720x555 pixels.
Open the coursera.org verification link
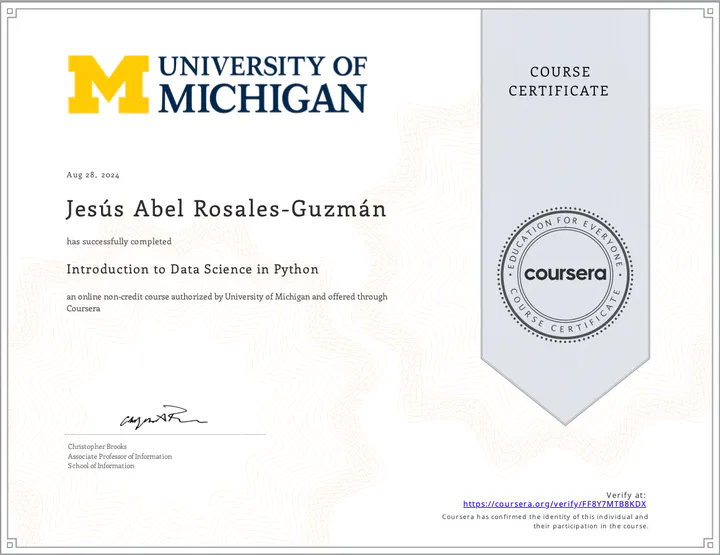click(x=555, y=504)
